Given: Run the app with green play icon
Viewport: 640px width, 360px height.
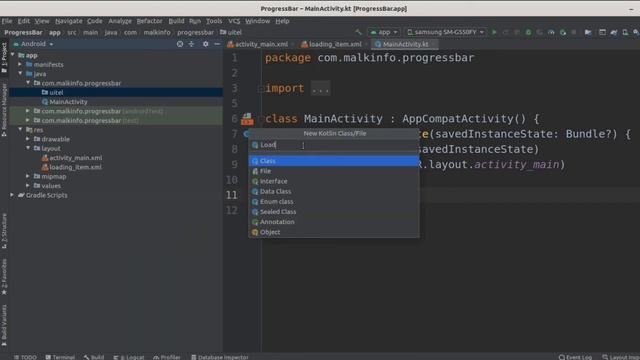Looking at the screenshot, I should click(x=494, y=32).
